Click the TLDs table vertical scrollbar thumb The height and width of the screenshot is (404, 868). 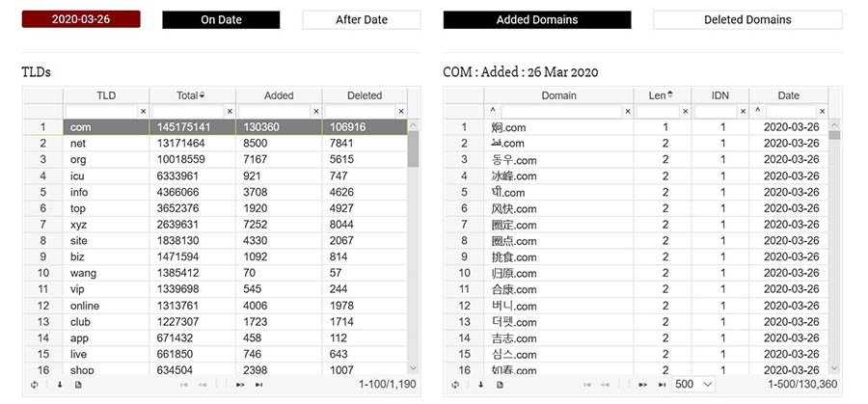coord(413,148)
